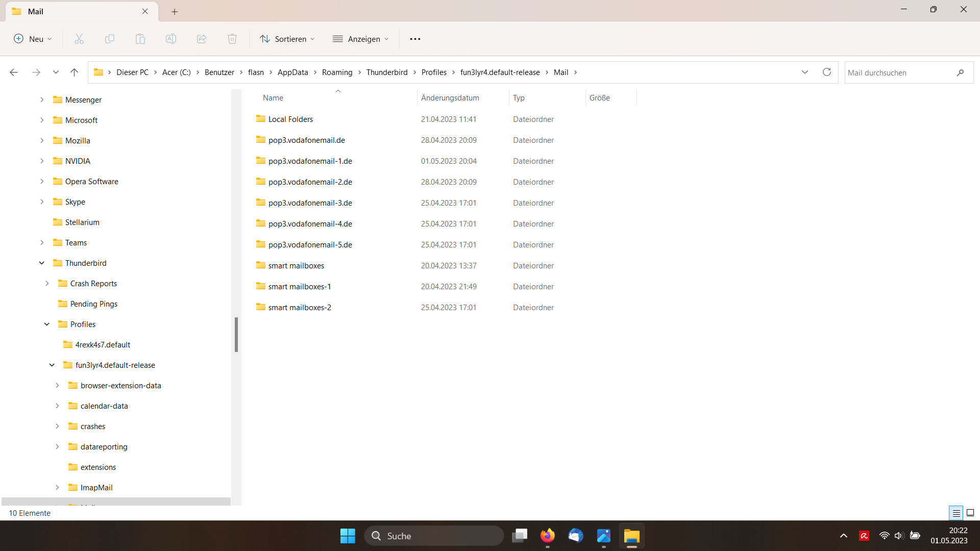Click the Cut scissors icon in toolbar
Image resolution: width=980 pixels, height=551 pixels.
(79, 39)
